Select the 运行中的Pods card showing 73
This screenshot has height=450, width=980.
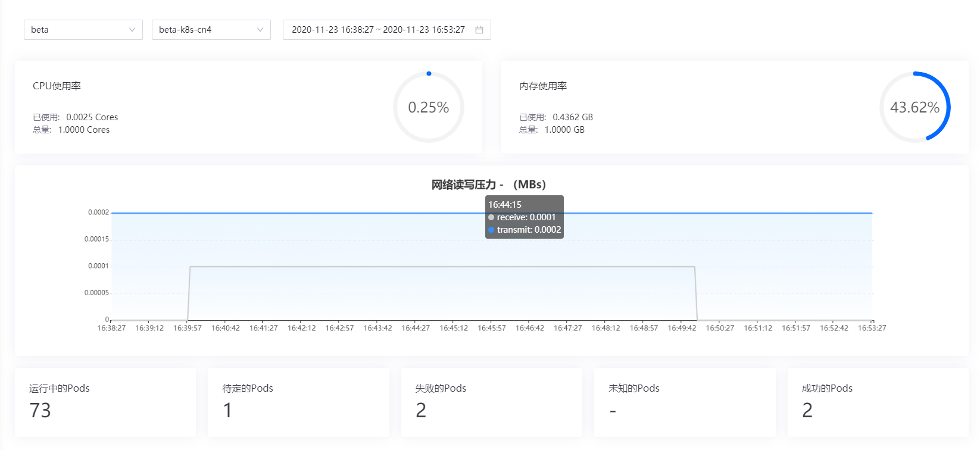(x=105, y=402)
